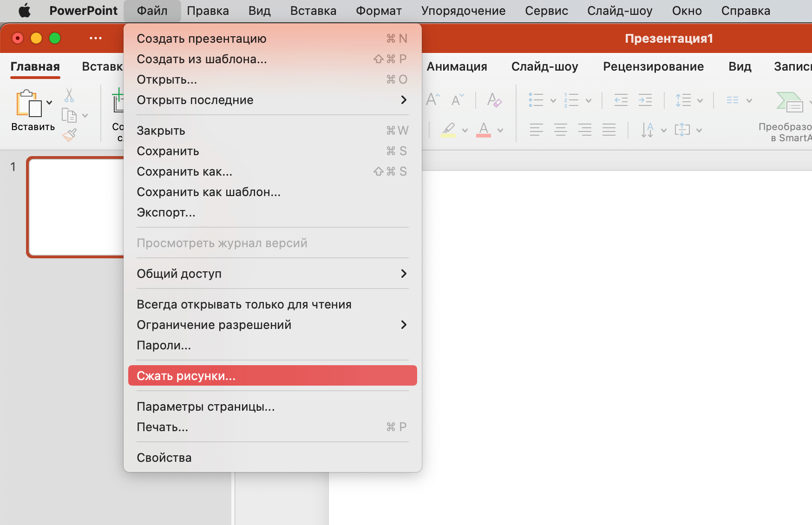The width and height of the screenshot is (812, 525).
Task: Toggle 'Всегда открывать только для чтения'
Action: pos(244,304)
